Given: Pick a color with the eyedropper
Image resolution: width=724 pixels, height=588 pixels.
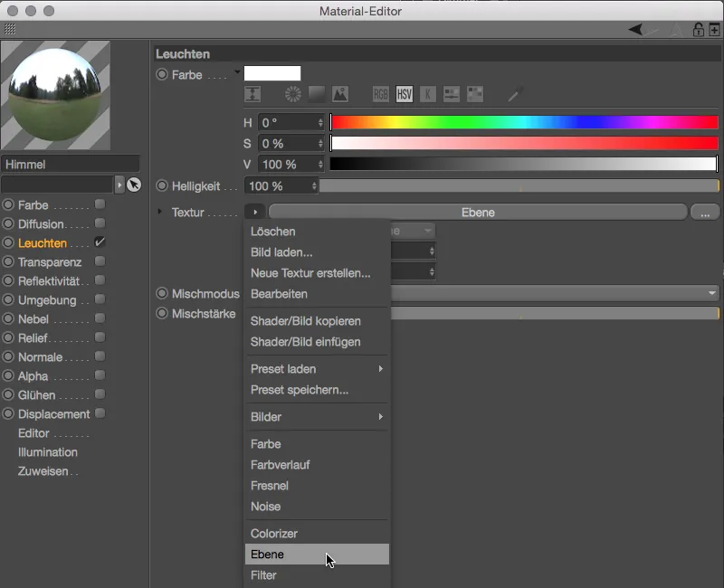Looking at the screenshot, I should tap(515, 94).
